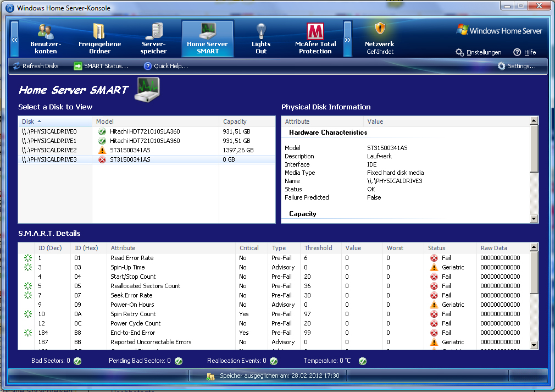Open SMART Status dialog
555x392 pixels.
[x=101, y=66]
